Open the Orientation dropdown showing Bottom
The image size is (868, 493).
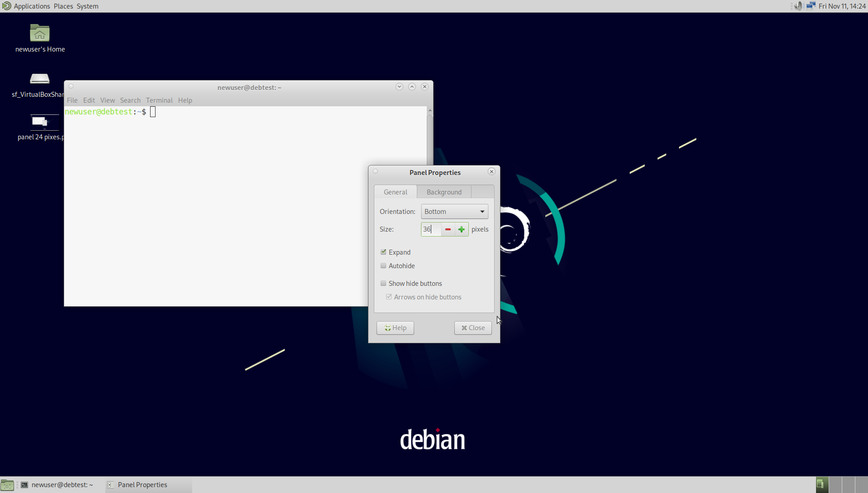point(454,211)
